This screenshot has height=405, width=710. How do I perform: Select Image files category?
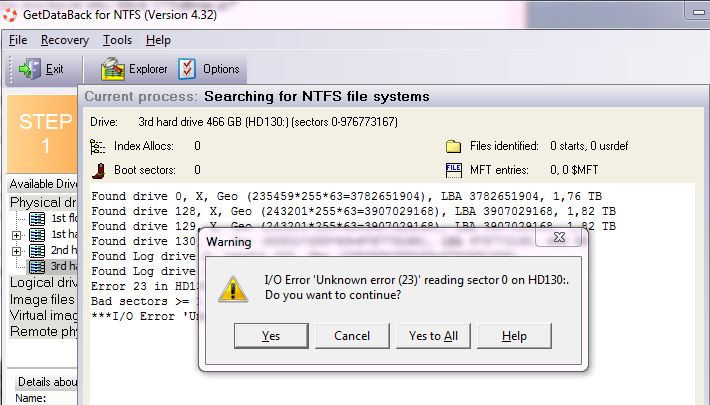pos(42,299)
